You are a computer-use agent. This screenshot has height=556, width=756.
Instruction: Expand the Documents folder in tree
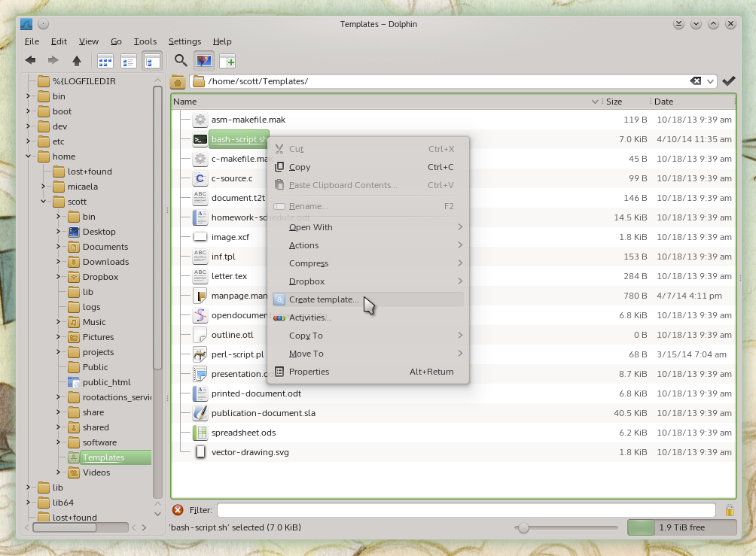(x=58, y=246)
